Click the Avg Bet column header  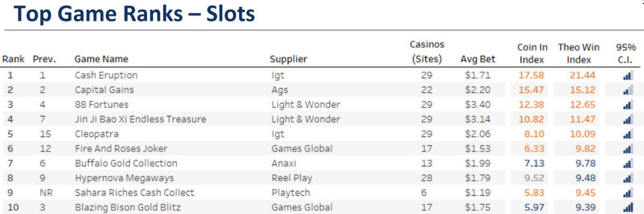point(478,60)
